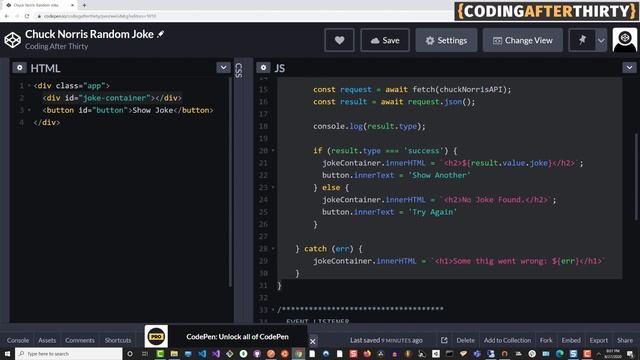The image size is (640, 360).
Task: Click the 'Show Another' string
Action: (440, 175)
